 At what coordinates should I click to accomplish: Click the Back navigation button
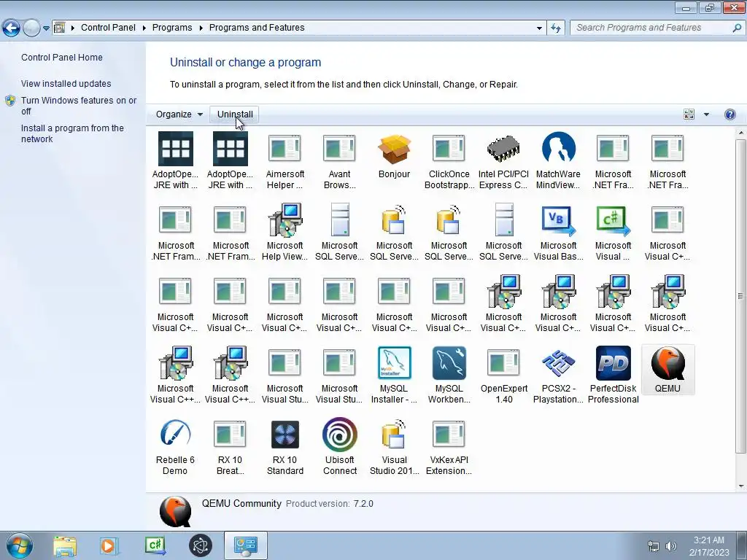coord(11,28)
